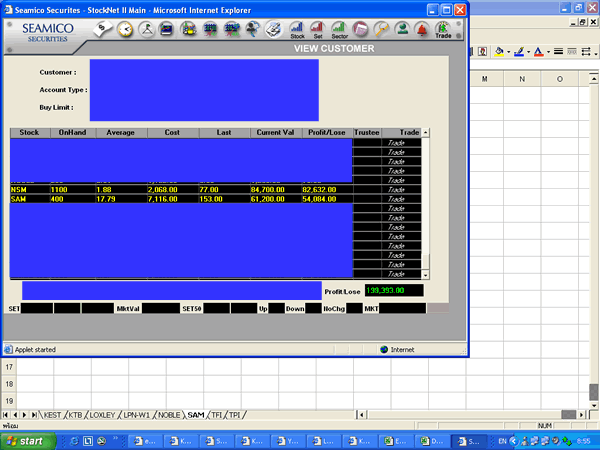Select the SAM stock cell in table
The width and height of the screenshot is (600, 450).
tap(30, 199)
